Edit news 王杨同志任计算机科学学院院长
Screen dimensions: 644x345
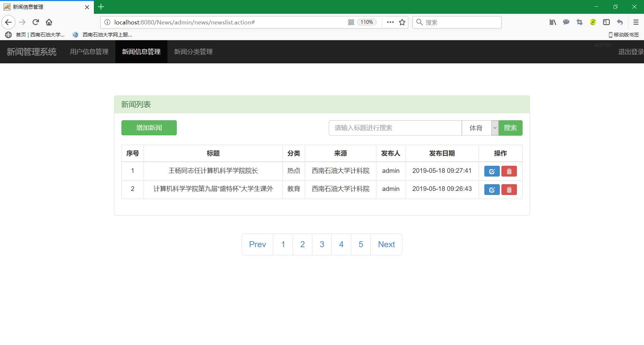492,171
